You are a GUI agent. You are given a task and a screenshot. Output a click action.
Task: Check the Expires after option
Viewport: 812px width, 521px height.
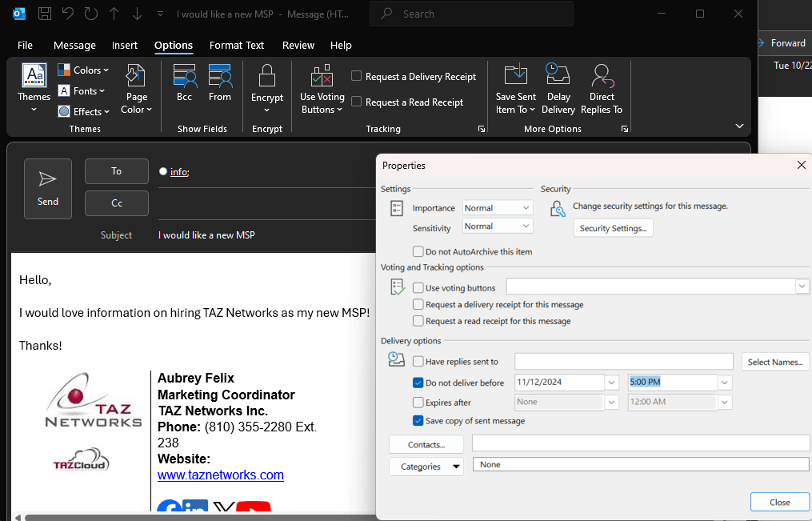[x=418, y=403]
